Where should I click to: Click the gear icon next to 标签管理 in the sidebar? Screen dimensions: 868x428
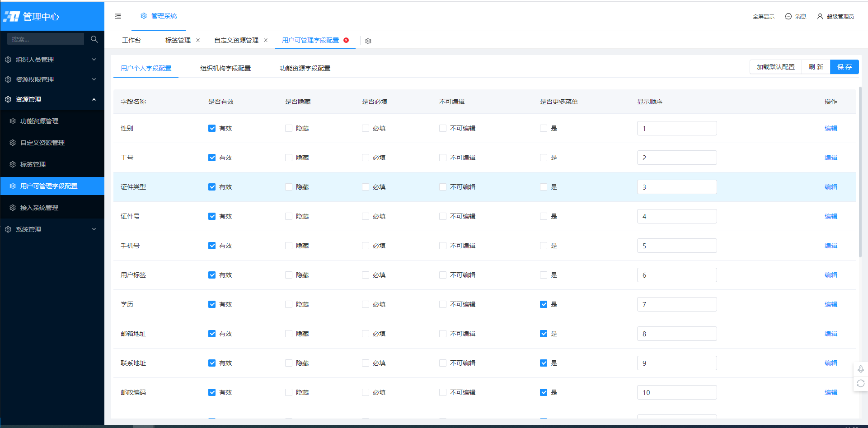(13, 164)
